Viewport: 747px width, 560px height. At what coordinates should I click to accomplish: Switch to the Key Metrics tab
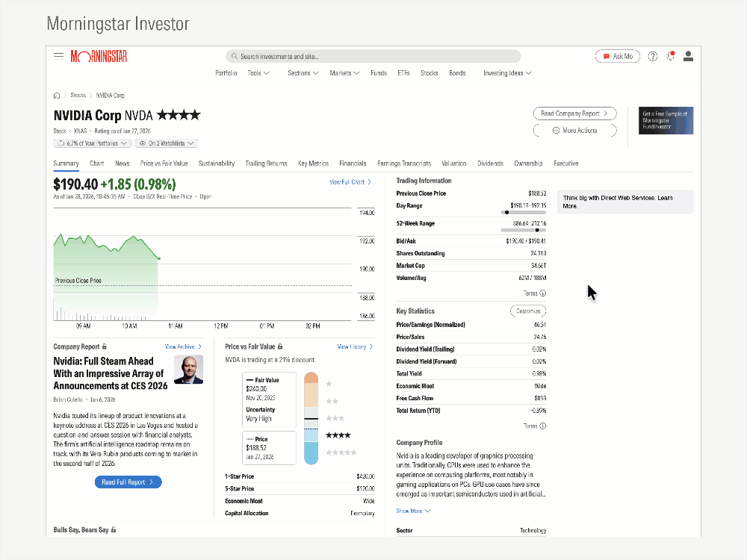[313, 164]
